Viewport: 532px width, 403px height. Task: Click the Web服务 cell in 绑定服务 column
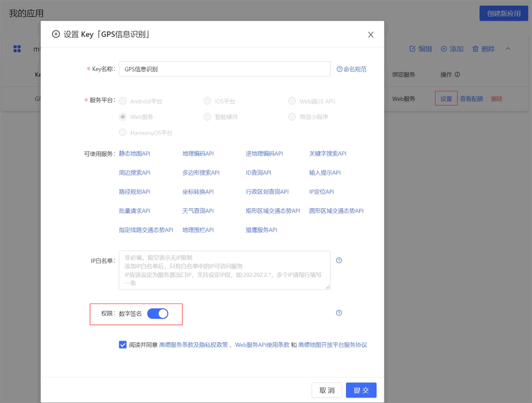404,99
